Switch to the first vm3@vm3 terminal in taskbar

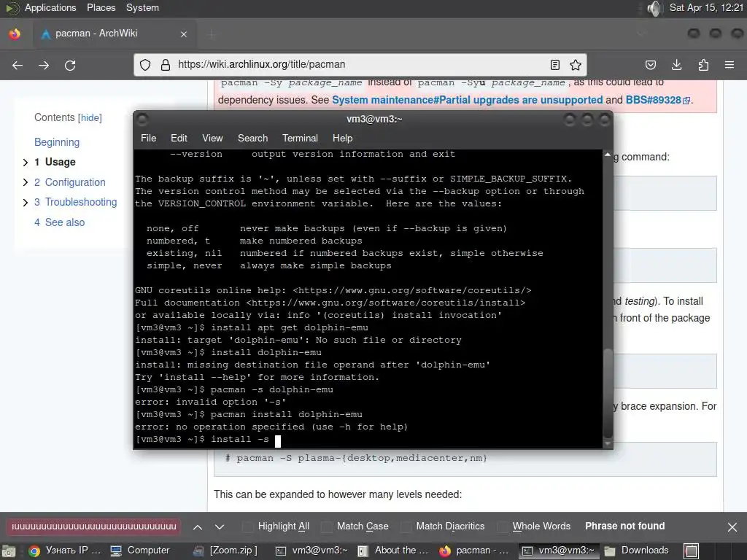click(311, 551)
